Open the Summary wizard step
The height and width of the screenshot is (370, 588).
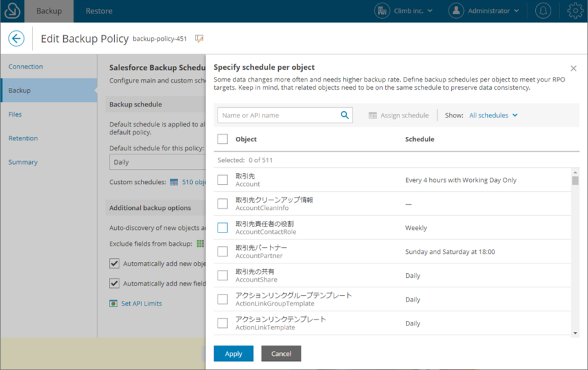(23, 162)
